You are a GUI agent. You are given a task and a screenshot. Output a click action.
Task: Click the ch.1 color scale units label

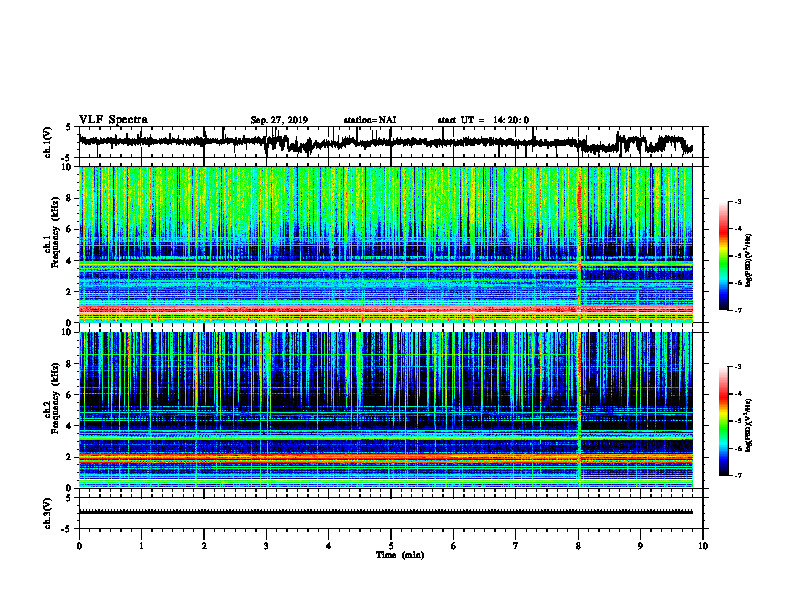750,260
